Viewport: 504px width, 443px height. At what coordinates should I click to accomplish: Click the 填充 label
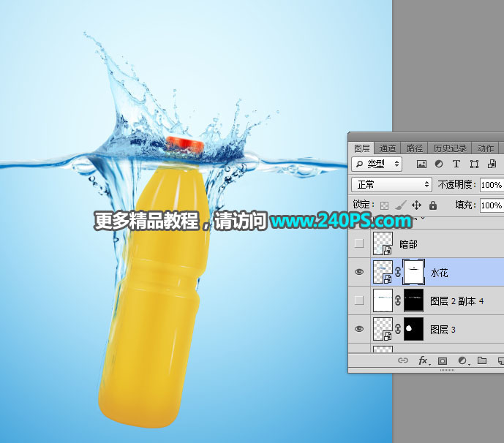[x=465, y=205]
